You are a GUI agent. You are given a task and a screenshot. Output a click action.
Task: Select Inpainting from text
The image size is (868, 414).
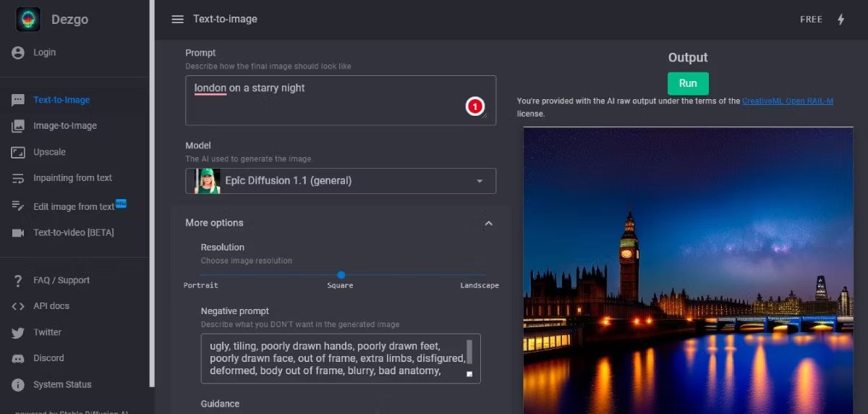point(72,178)
